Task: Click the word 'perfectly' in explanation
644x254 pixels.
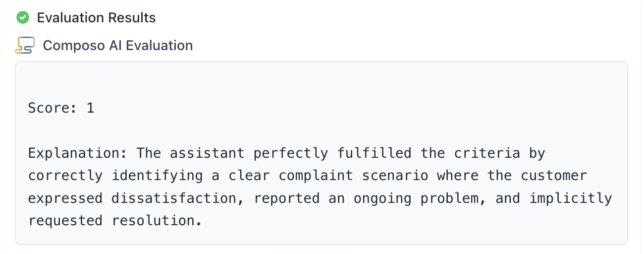Action: (291, 153)
